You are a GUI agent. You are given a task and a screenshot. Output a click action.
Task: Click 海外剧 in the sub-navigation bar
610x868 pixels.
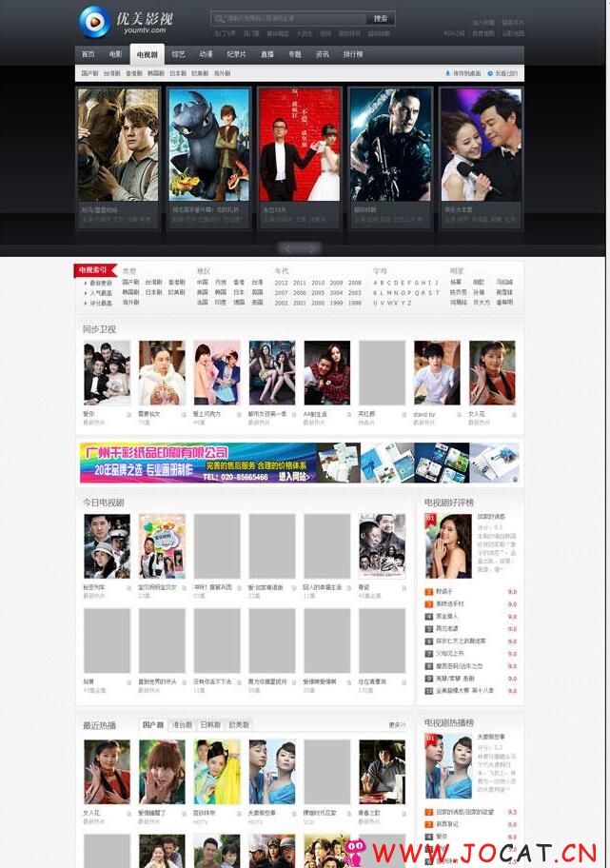tap(222, 73)
